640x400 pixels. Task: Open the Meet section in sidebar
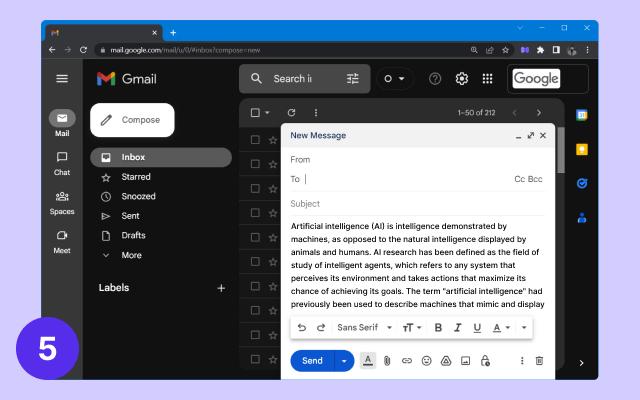pyautogui.click(x=62, y=242)
